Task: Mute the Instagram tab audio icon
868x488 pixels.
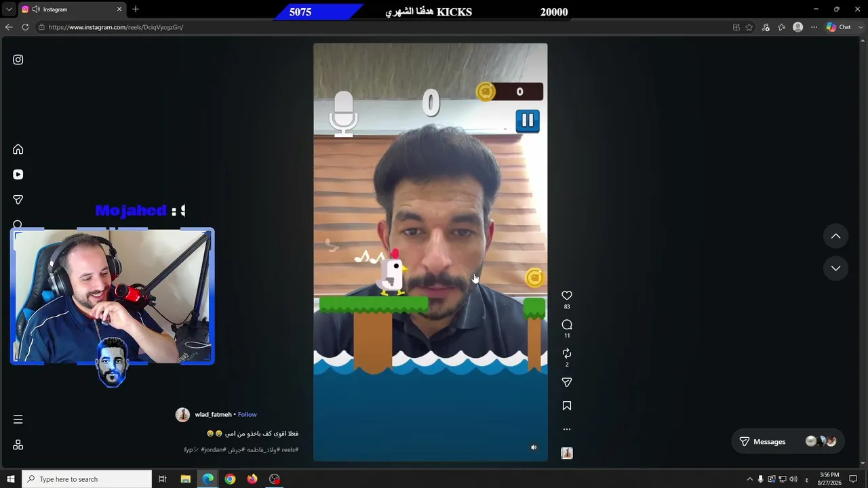Action: click(35, 9)
